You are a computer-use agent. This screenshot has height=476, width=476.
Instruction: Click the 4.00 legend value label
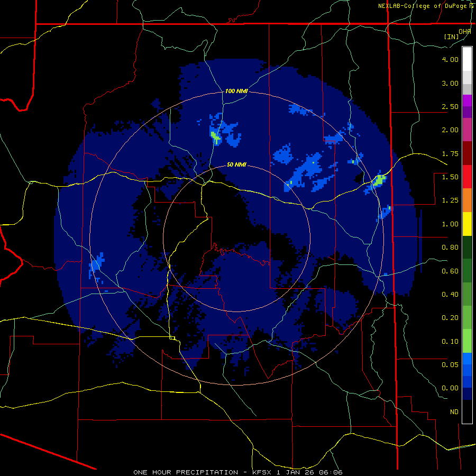coord(450,59)
